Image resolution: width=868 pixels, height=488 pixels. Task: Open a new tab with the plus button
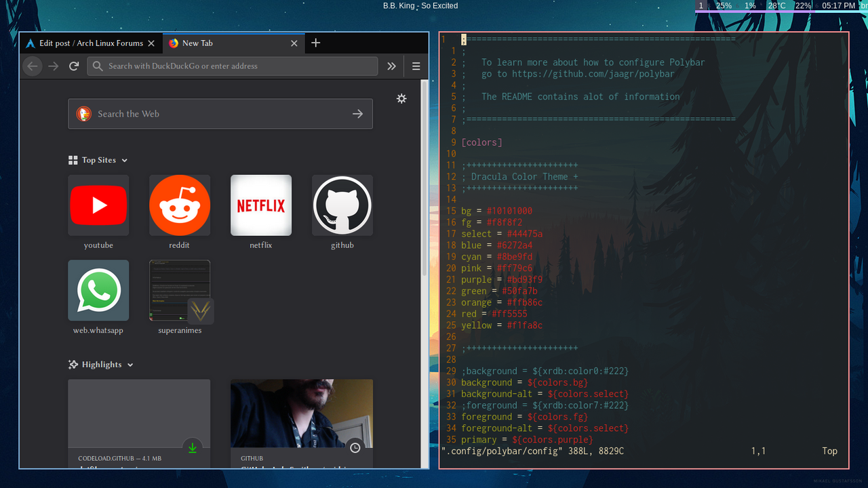pos(315,43)
